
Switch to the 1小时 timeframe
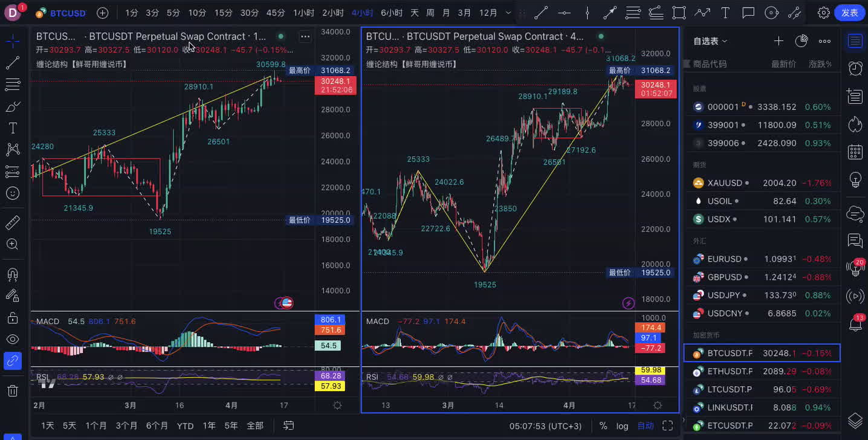[303, 13]
